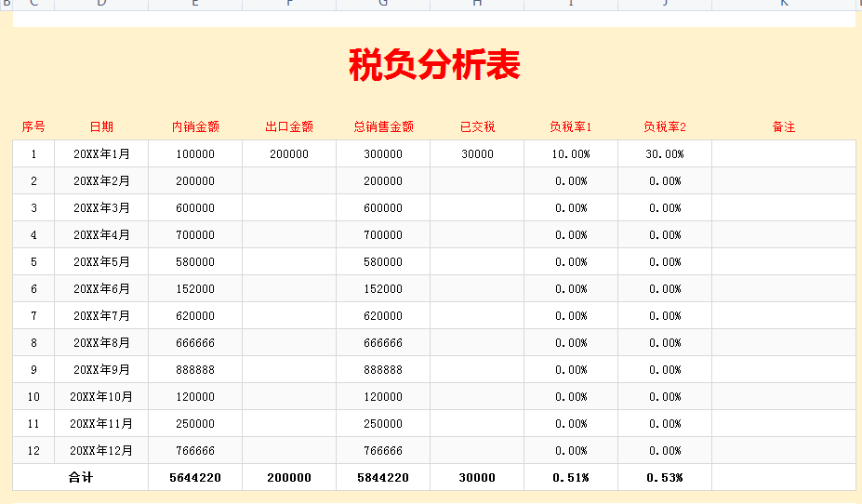Select 内销金额 cell 600000 for March
This screenshot has height=504, width=862.
[x=195, y=207]
